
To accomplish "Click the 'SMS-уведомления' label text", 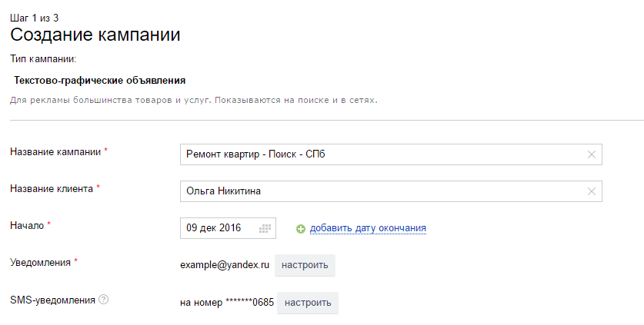I will coord(52,300).
